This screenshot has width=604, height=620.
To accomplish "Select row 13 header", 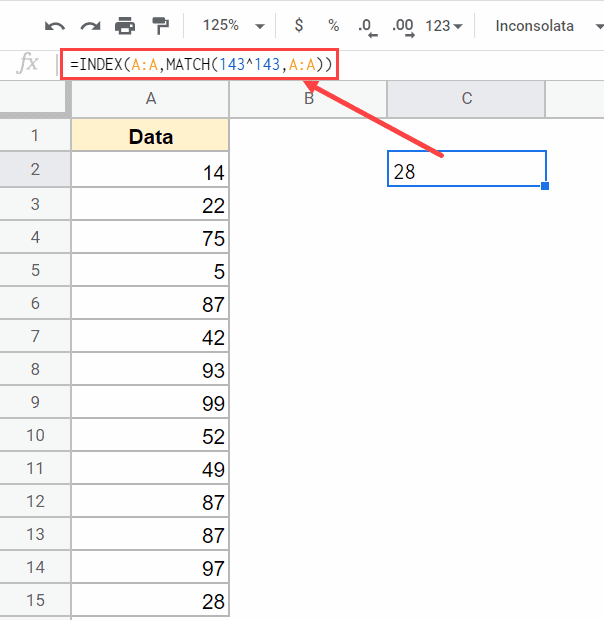I will 35,534.
